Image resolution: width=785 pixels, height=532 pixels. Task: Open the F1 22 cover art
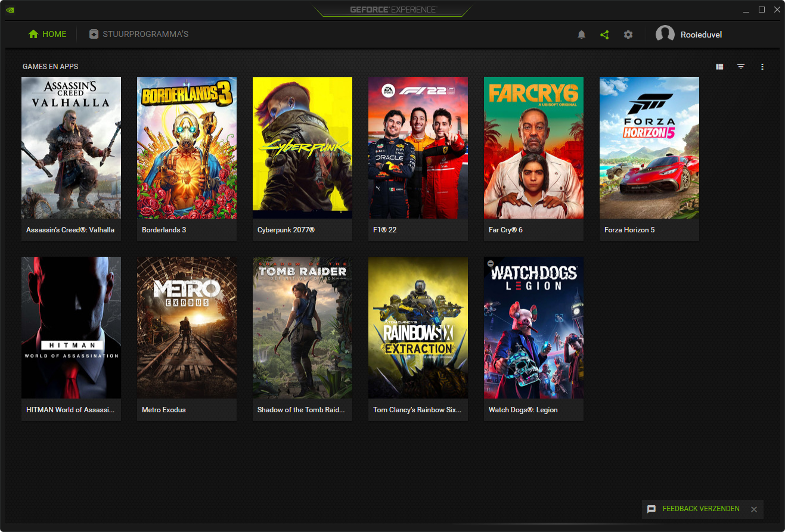418,148
